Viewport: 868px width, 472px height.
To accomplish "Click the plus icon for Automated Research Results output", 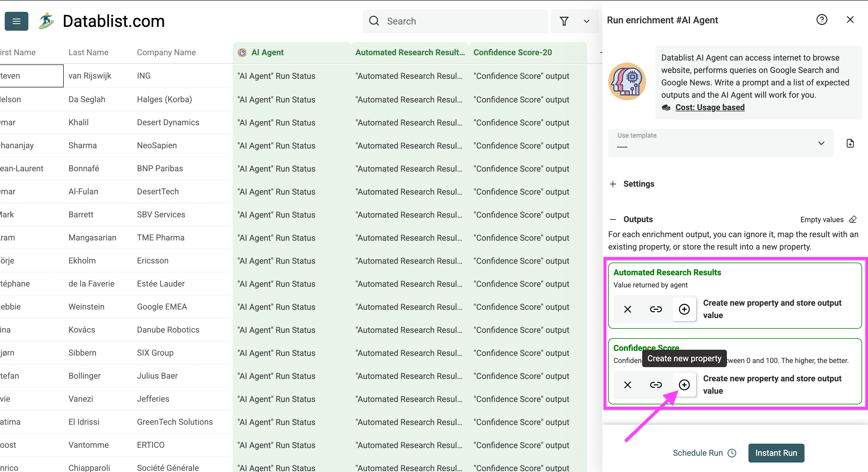I will pyautogui.click(x=684, y=309).
